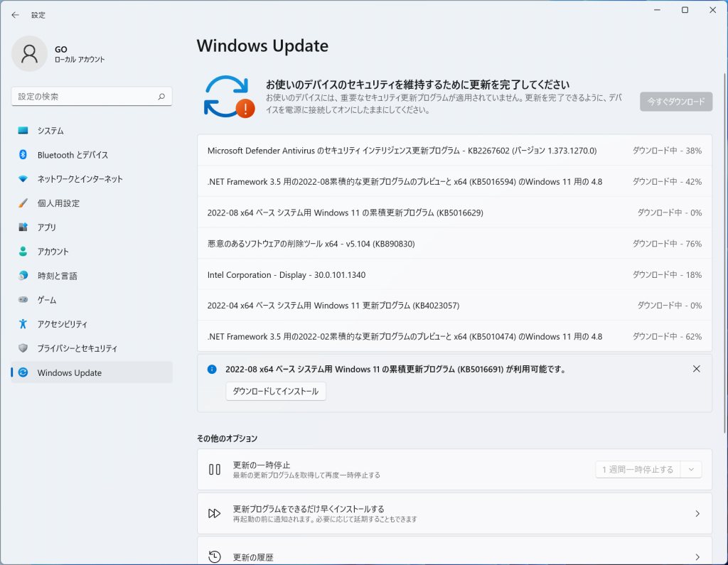Viewport: 728px width, 565px height.
Task: Select Windows Update in sidebar
Action: point(92,372)
